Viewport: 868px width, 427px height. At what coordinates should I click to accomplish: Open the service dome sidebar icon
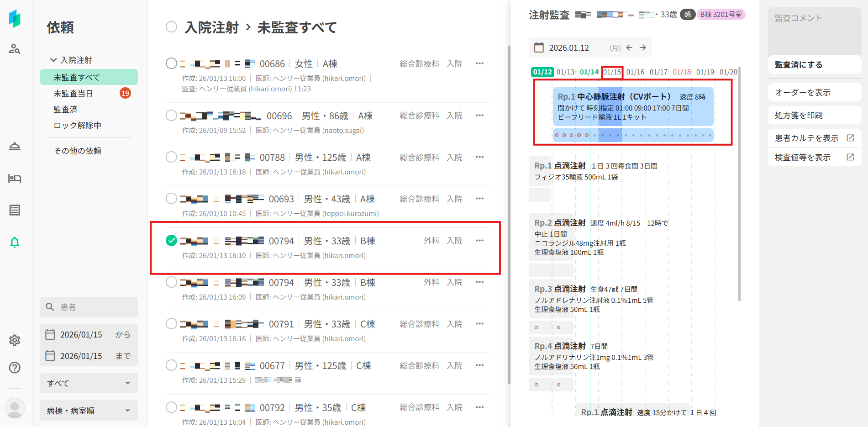15,147
